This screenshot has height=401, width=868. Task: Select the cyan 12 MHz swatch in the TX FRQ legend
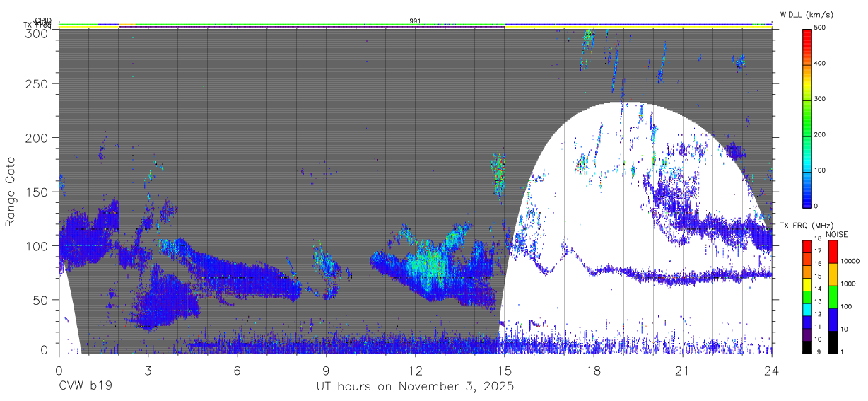(x=807, y=309)
